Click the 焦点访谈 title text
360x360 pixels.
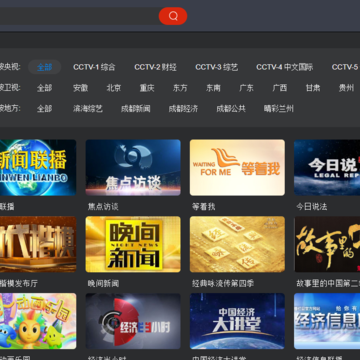coord(103,207)
